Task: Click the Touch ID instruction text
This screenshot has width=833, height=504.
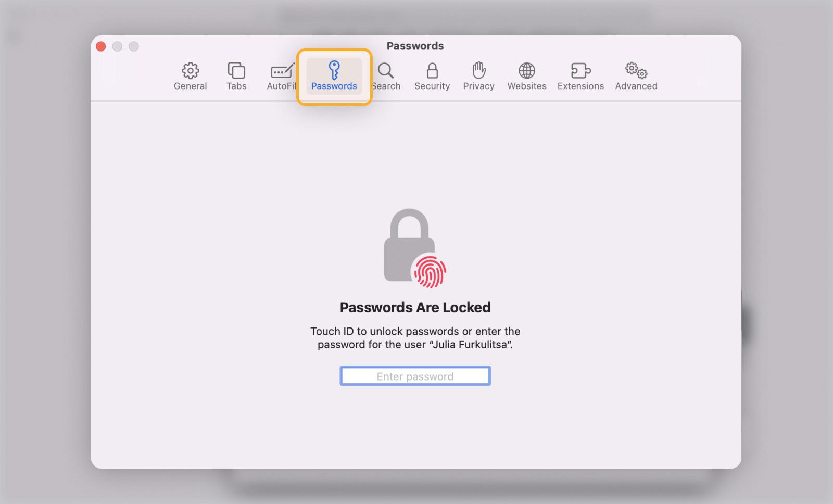Action: click(415, 338)
